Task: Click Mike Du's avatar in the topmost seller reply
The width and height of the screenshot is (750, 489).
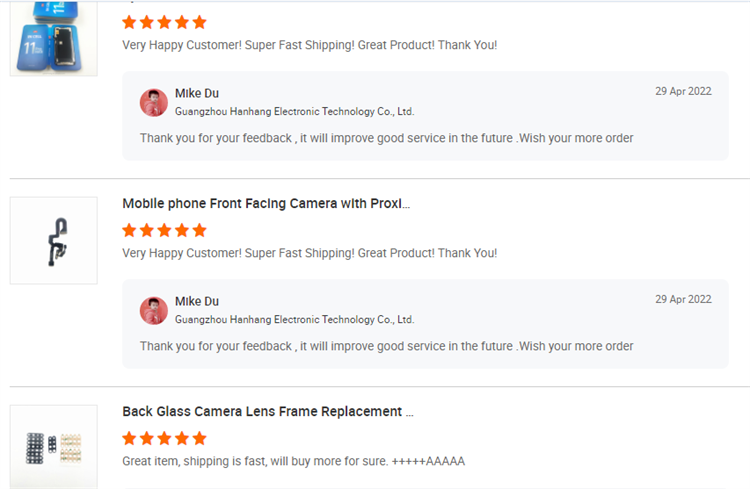Action: click(x=154, y=102)
